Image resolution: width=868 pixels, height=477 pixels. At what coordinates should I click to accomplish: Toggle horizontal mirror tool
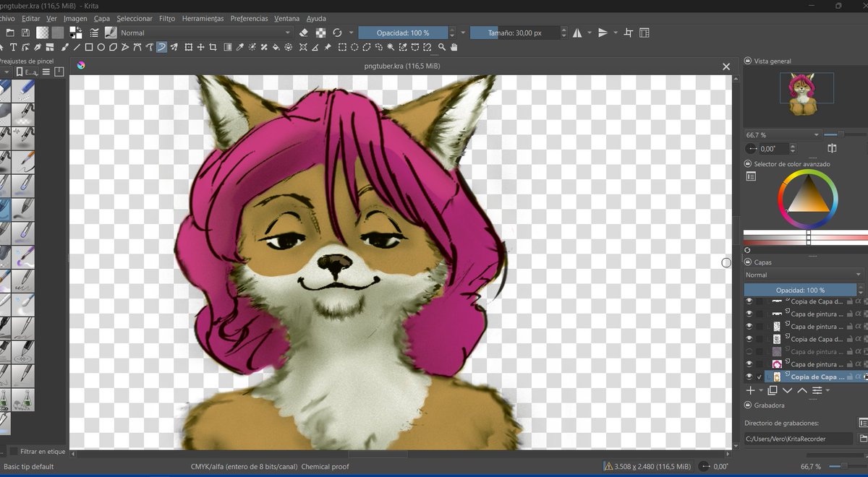pyautogui.click(x=577, y=33)
